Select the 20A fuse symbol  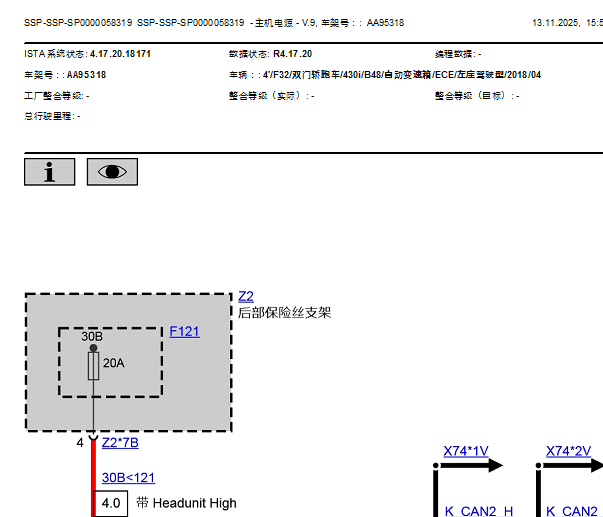click(93, 366)
